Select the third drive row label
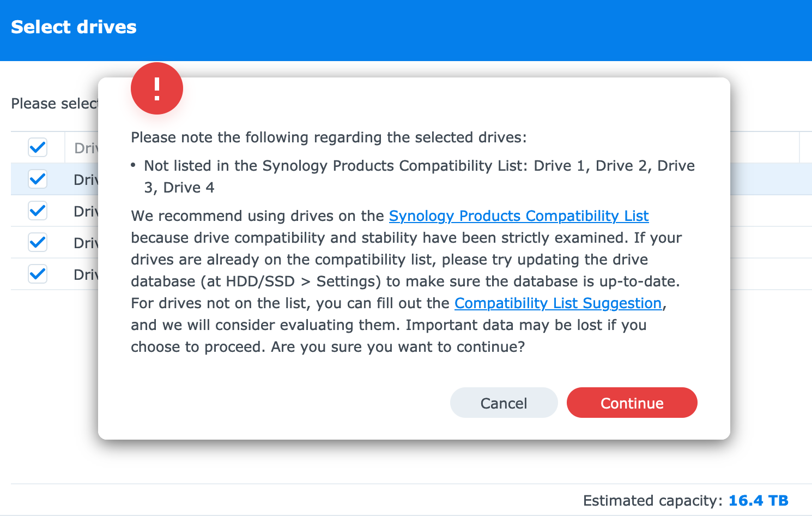This screenshot has width=812, height=516. click(x=86, y=243)
